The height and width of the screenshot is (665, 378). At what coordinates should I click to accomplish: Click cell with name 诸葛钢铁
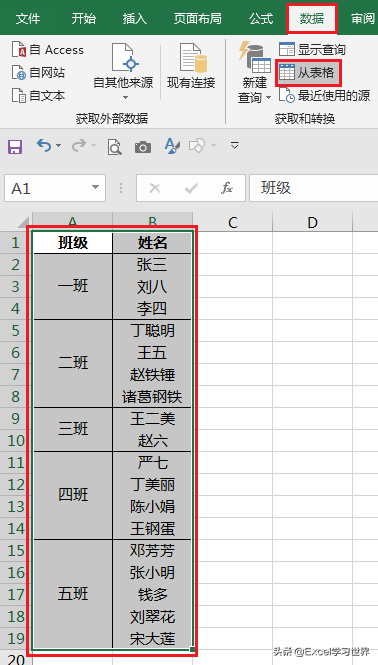coord(152,397)
